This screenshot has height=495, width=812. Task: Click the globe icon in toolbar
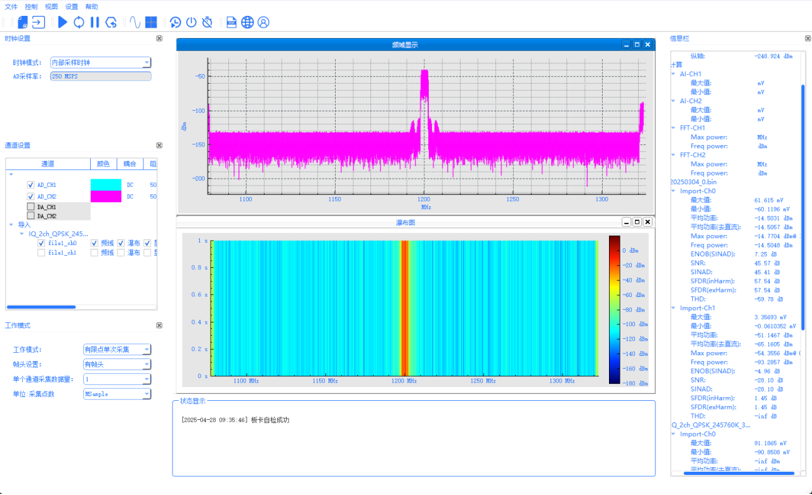pyautogui.click(x=247, y=22)
